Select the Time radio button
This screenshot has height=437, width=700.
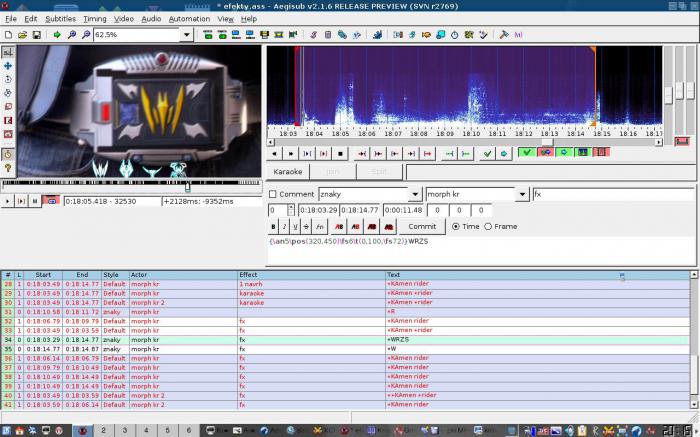[x=455, y=227]
